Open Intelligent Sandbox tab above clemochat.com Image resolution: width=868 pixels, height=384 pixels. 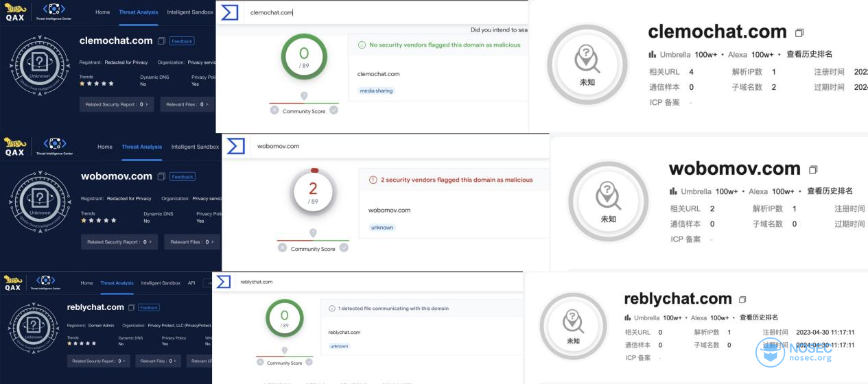pos(189,12)
